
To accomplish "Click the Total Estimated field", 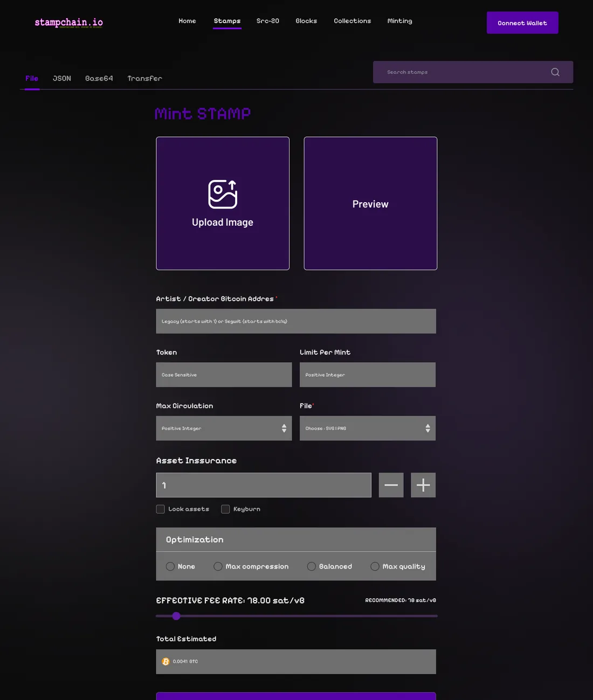I will click(x=296, y=662).
